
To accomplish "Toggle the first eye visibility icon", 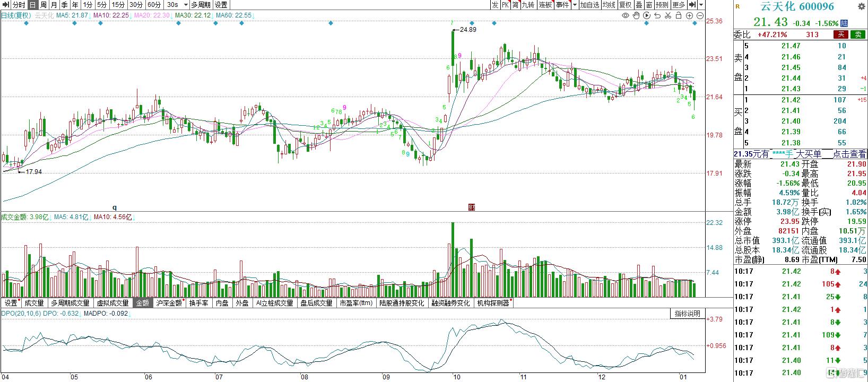I will point(626,16).
